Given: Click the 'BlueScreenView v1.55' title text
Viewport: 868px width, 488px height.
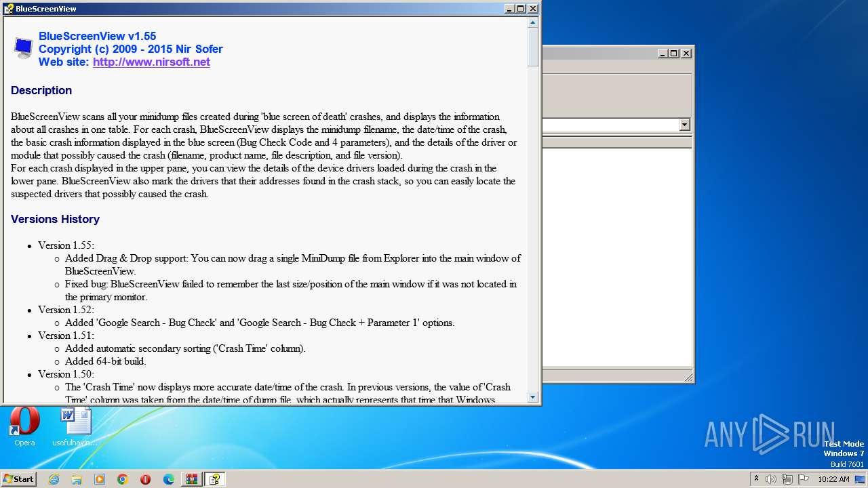Looking at the screenshot, I should click(x=98, y=36).
